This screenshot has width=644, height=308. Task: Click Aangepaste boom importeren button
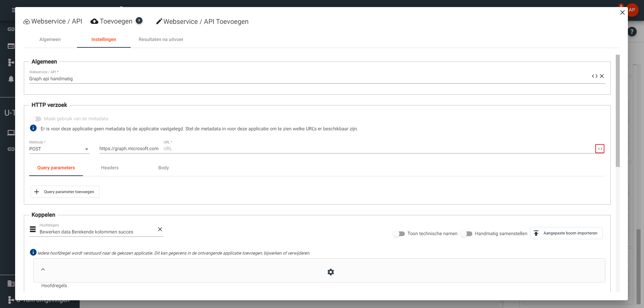tap(566, 233)
